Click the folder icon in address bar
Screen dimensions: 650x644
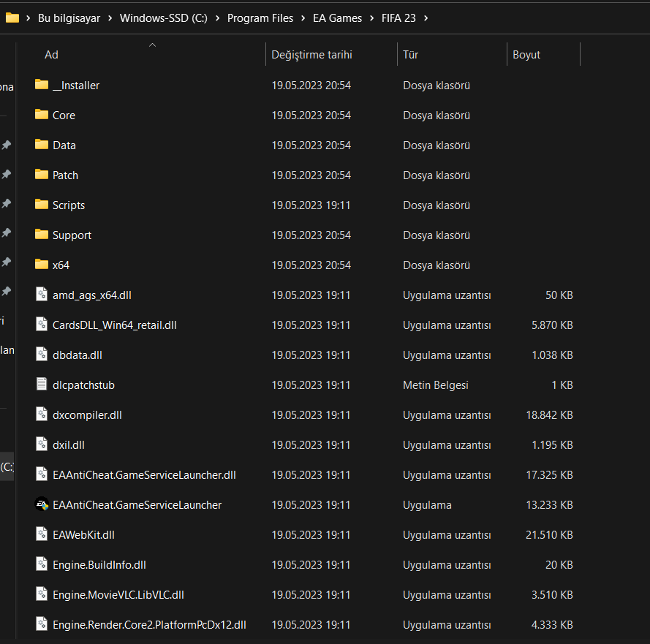(12, 18)
